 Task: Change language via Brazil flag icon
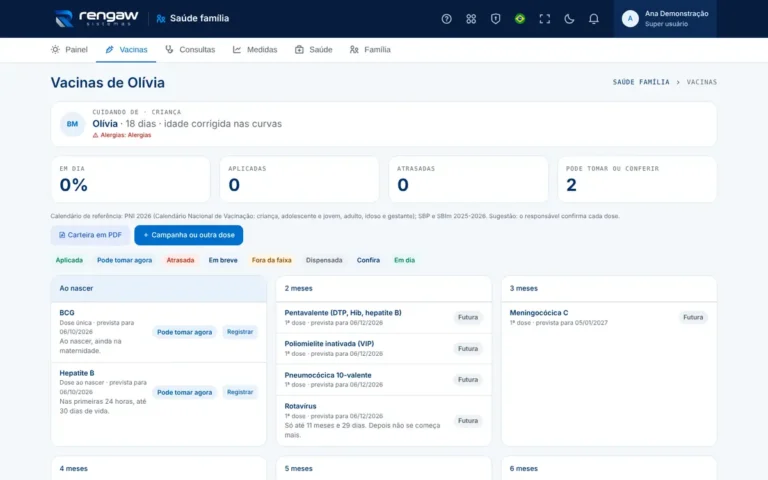pyautogui.click(x=520, y=19)
